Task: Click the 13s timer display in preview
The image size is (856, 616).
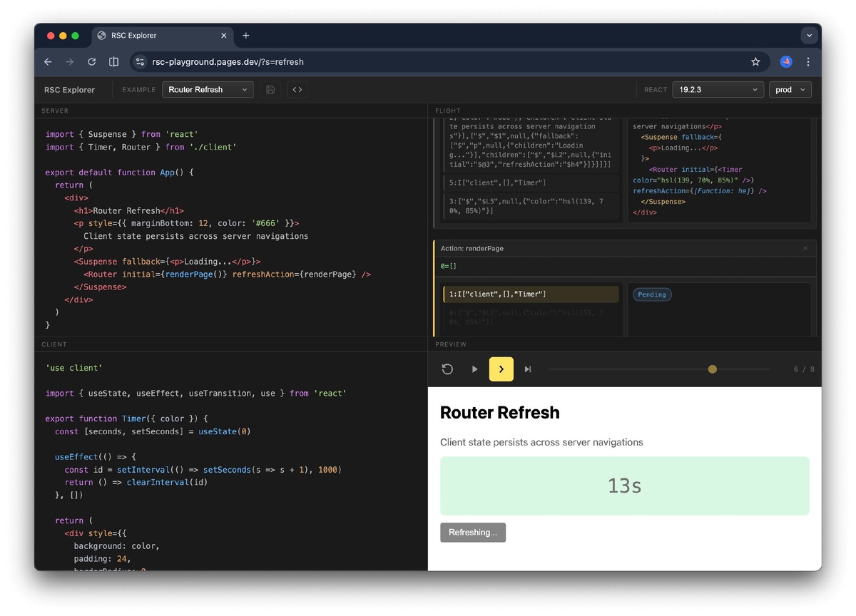Action: [624, 486]
